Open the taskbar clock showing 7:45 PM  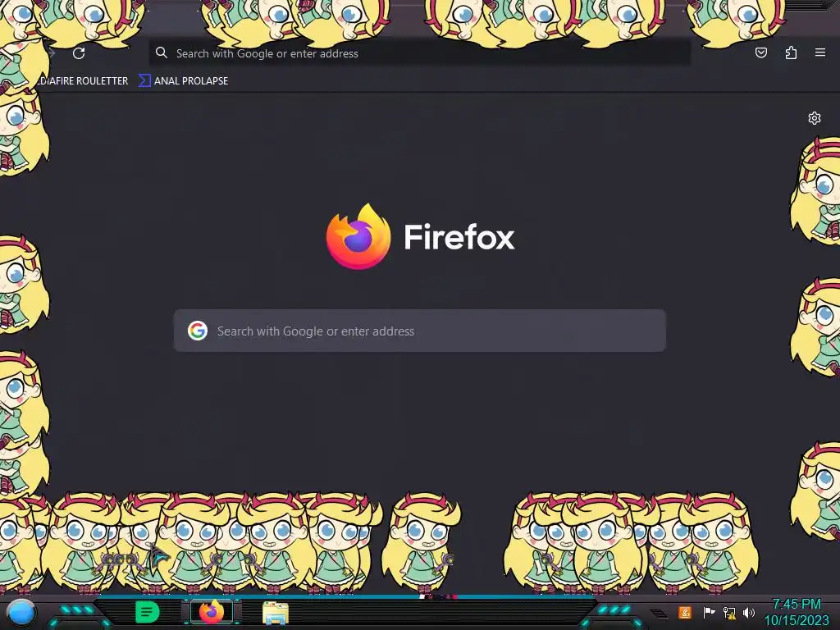[797, 612]
